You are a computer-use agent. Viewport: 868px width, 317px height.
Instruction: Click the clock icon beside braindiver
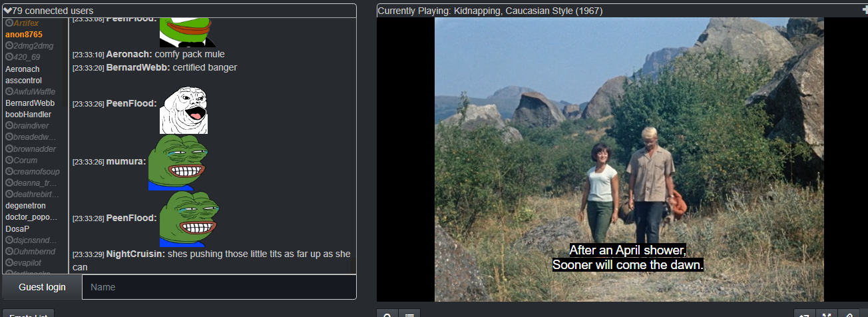9,126
